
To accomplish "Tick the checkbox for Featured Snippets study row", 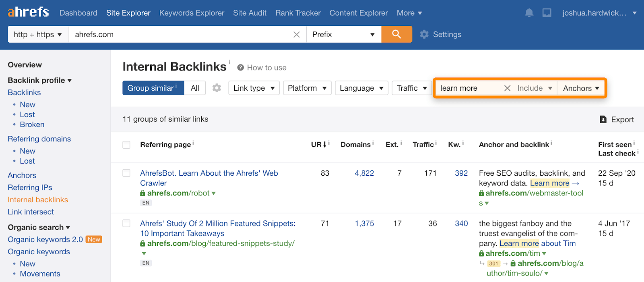I will [126, 223].
